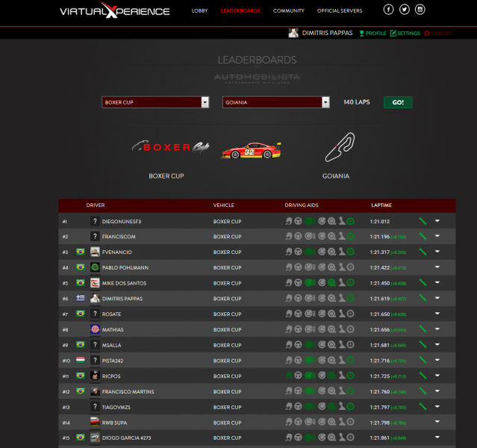This screenshot has height=448, width=477.
Task: Click the Hungarian flag next to PISTA242
Action: (81, 360)
